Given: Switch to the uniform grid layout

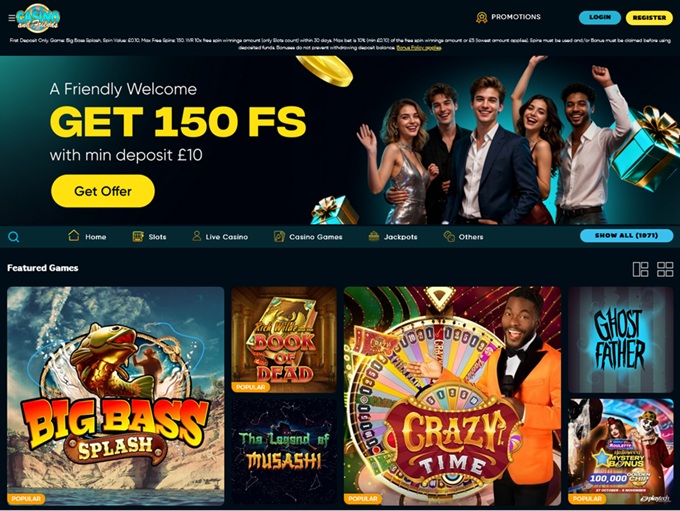Looking at the screenshot, I should (665, 269).
